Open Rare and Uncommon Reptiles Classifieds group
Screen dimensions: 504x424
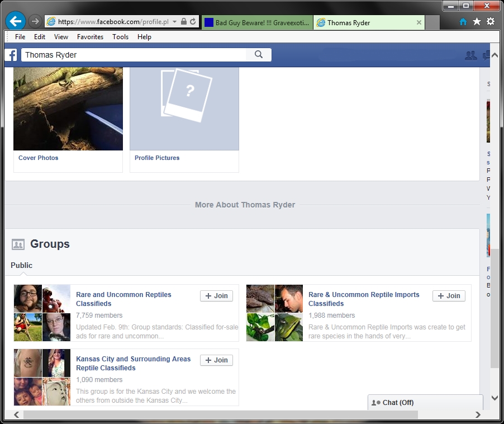[x=123, y=299]
